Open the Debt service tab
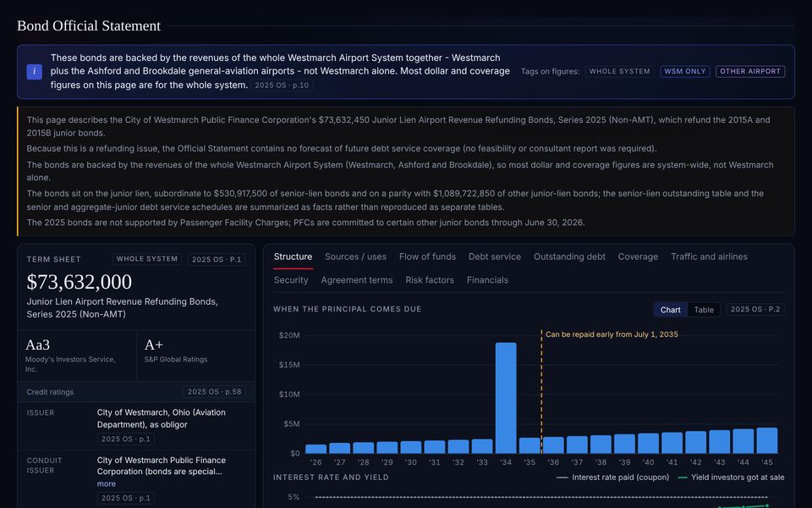 (495, 257)
